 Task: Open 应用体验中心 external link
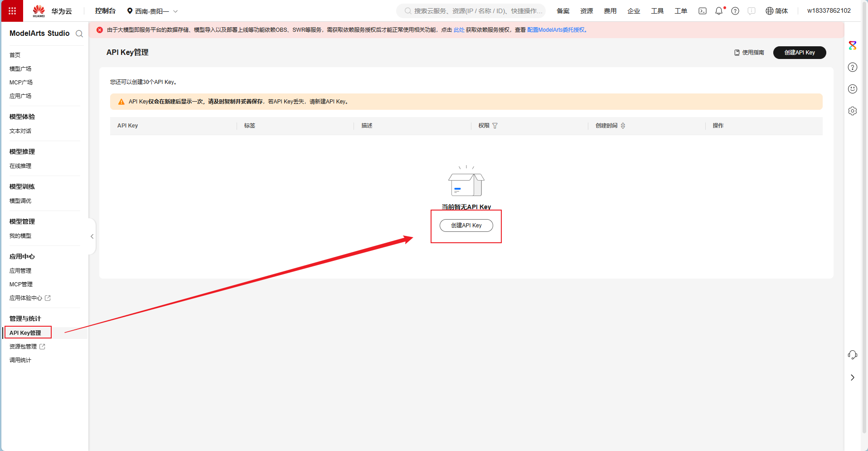coord(30,298)
